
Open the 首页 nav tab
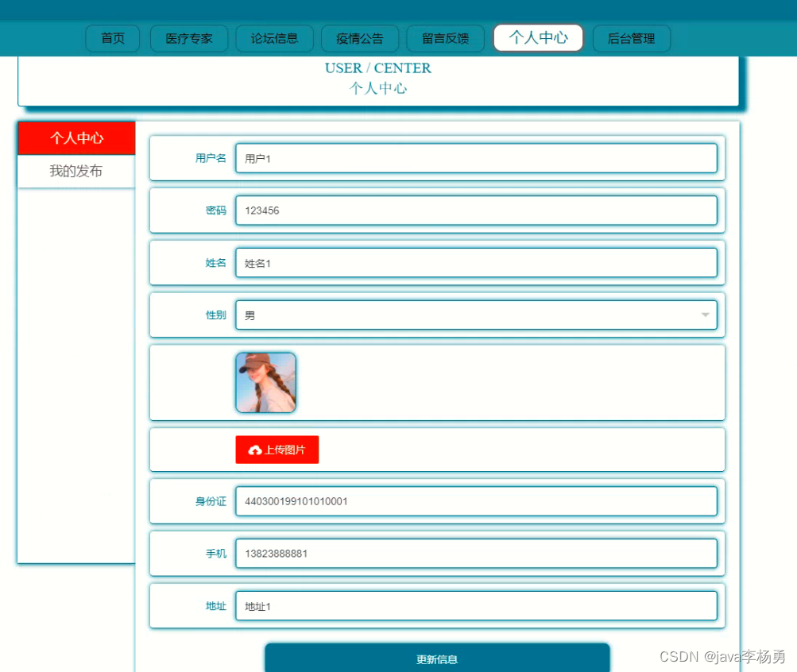112,39
